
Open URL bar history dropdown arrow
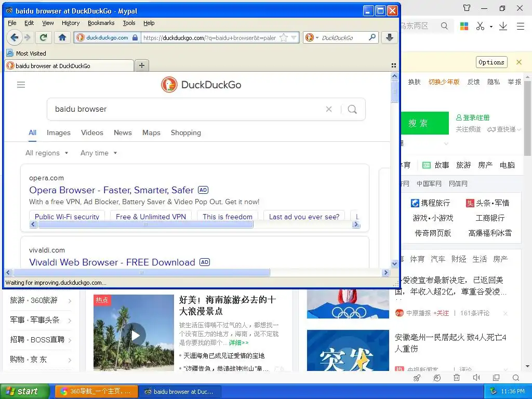294,37
